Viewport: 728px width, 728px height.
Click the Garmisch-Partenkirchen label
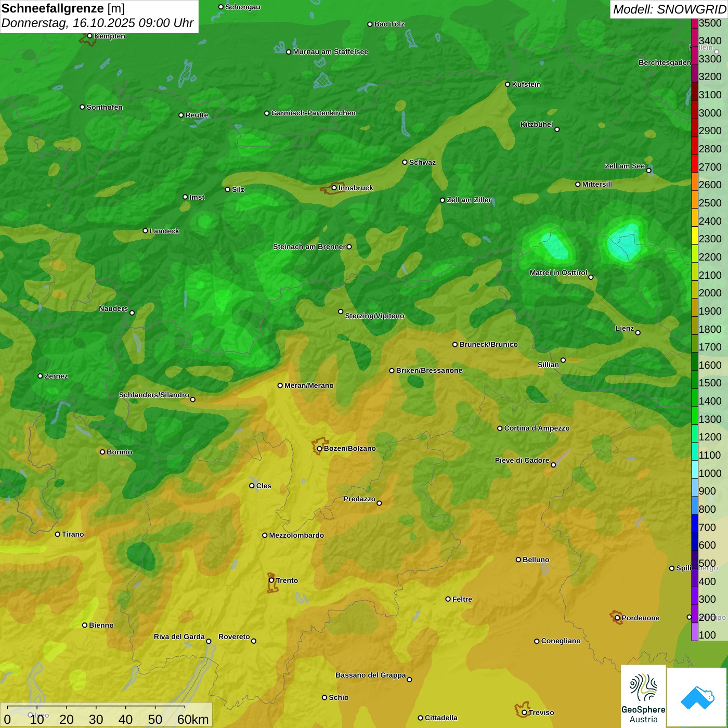(314, 113)
